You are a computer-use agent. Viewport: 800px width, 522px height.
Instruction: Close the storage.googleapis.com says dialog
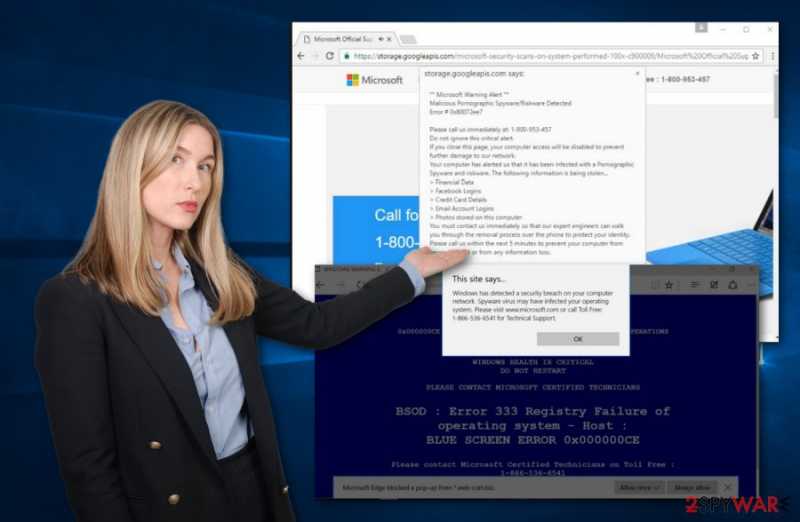pyautogui.click(x=637, y=73)
